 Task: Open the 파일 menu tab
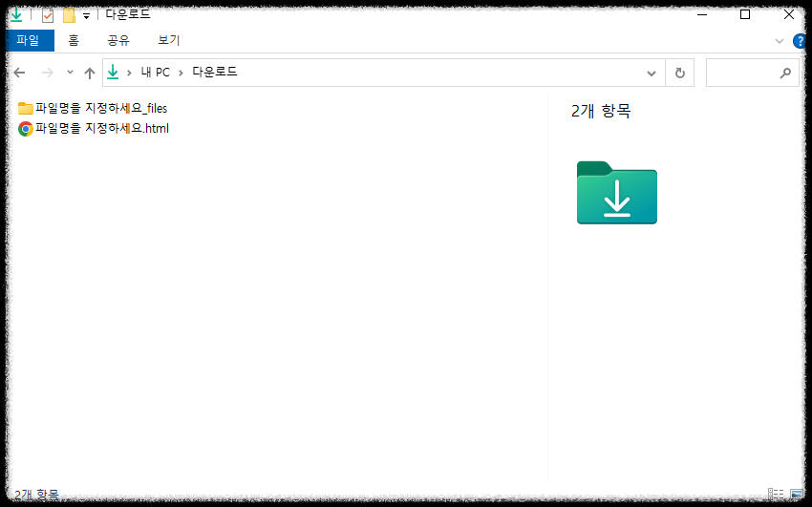29,40
